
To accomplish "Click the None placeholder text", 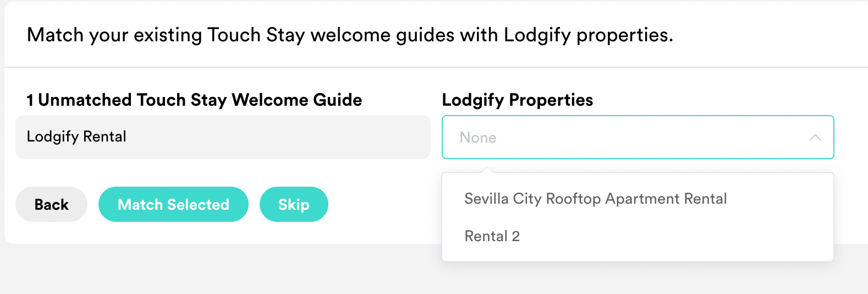I will pos(478,138).
